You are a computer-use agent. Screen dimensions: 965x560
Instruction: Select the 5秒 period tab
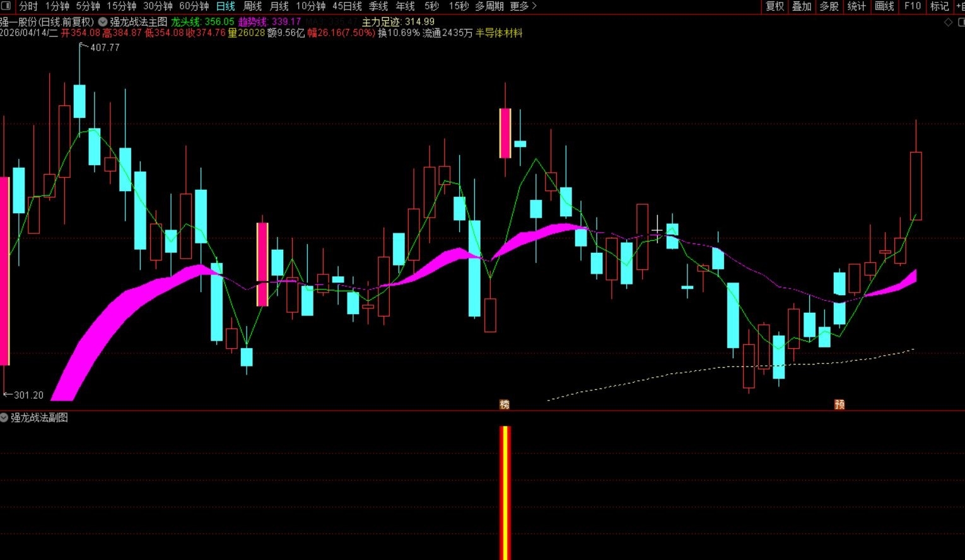(x=431, y=6)
